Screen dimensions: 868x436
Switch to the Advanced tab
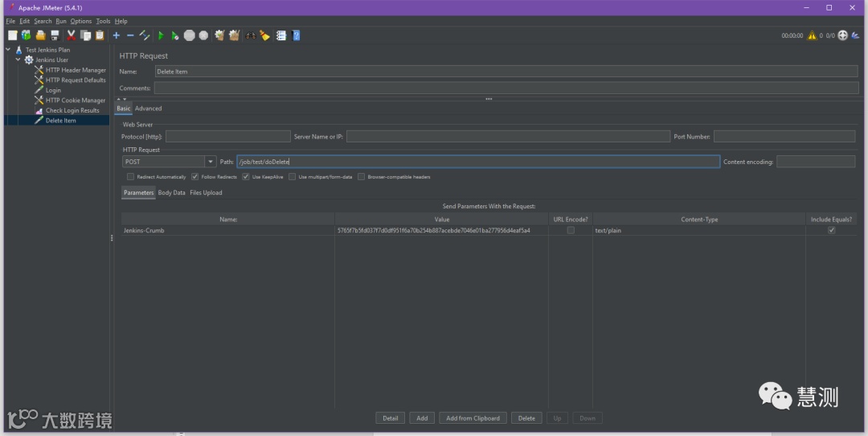[x=149, y=109]
